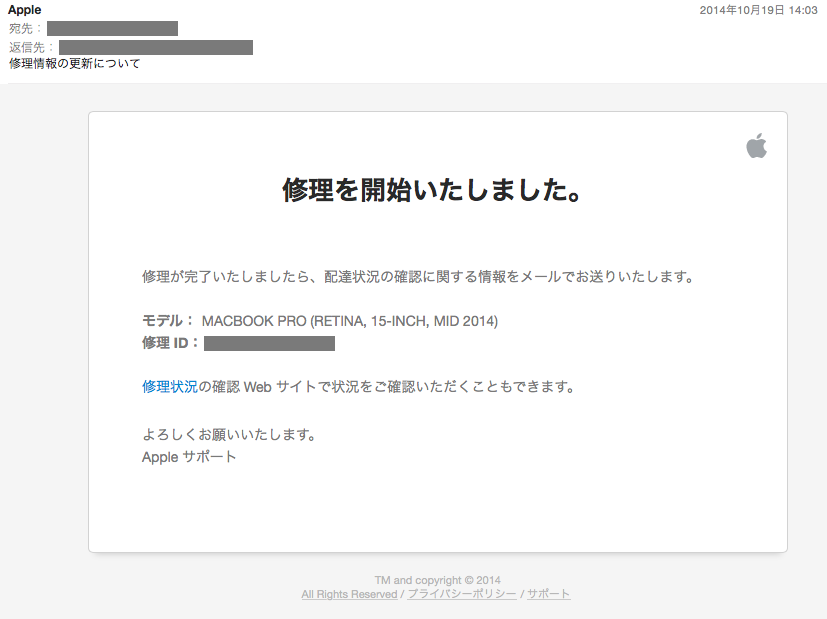Viewport: 827px width, 619px height.
Task: Click the closing line よろしくお願いいたします。
Action: [229, 434]
